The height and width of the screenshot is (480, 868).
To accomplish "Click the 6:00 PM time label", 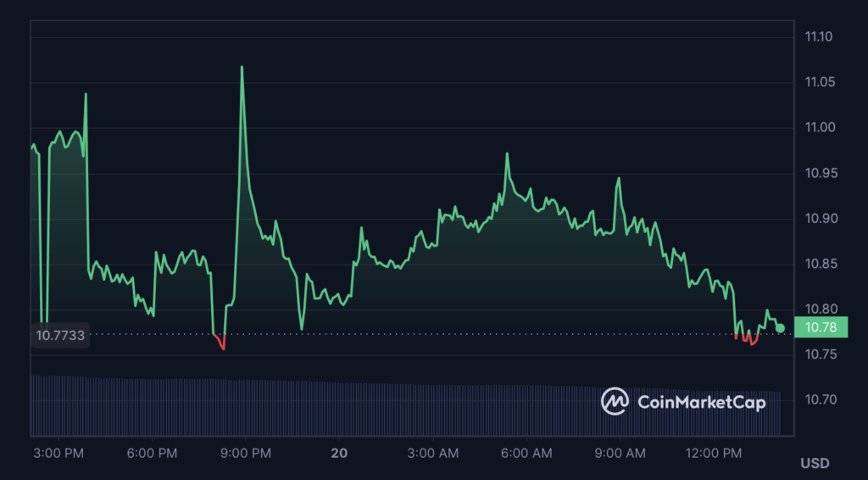I will 153,454.
